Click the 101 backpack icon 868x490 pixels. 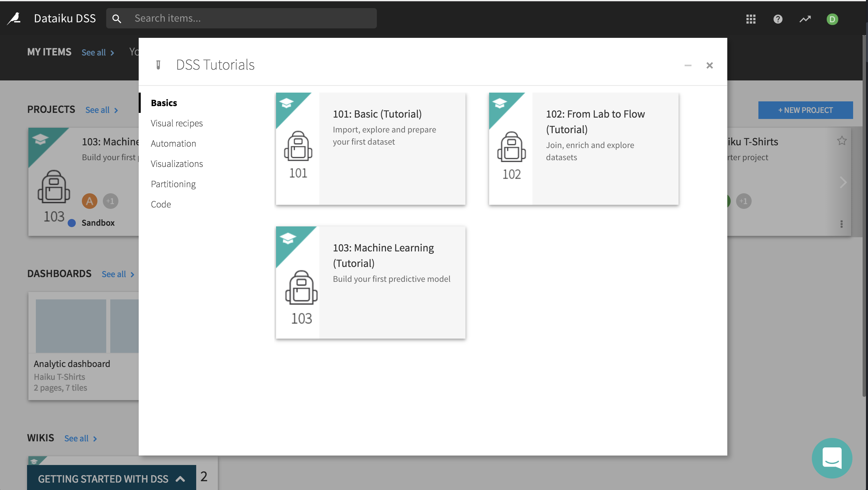[x=298, y=146]
